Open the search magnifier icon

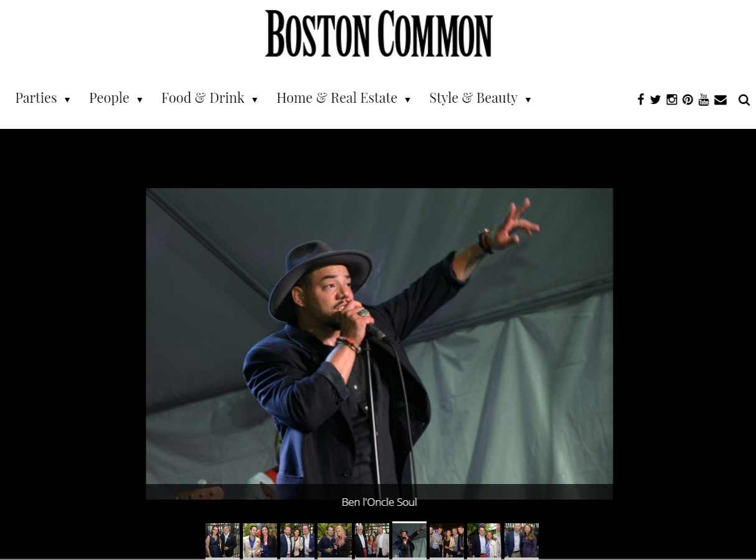pyautogui.click(x=744, y=100)
